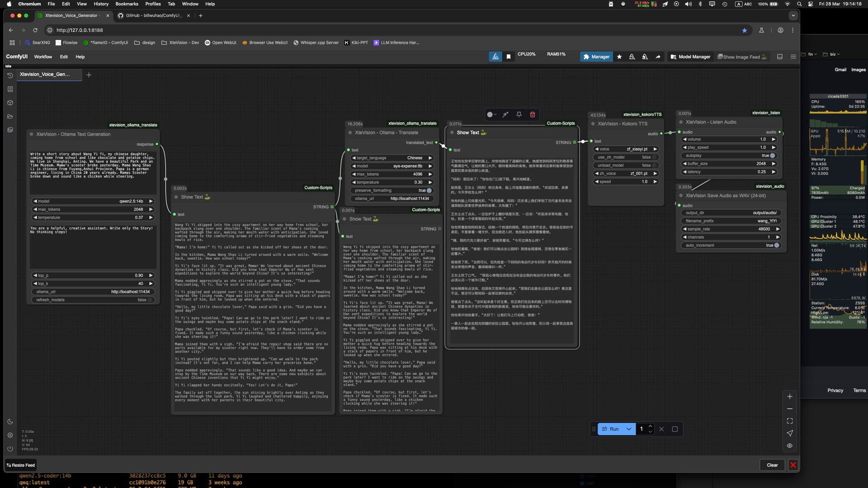Pin the selected Show Text node
868x488 pixels.
click(519, 115)
